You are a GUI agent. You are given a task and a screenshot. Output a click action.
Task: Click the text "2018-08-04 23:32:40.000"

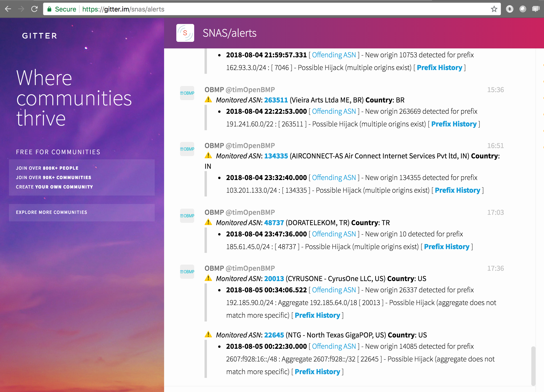click(266, 178)
